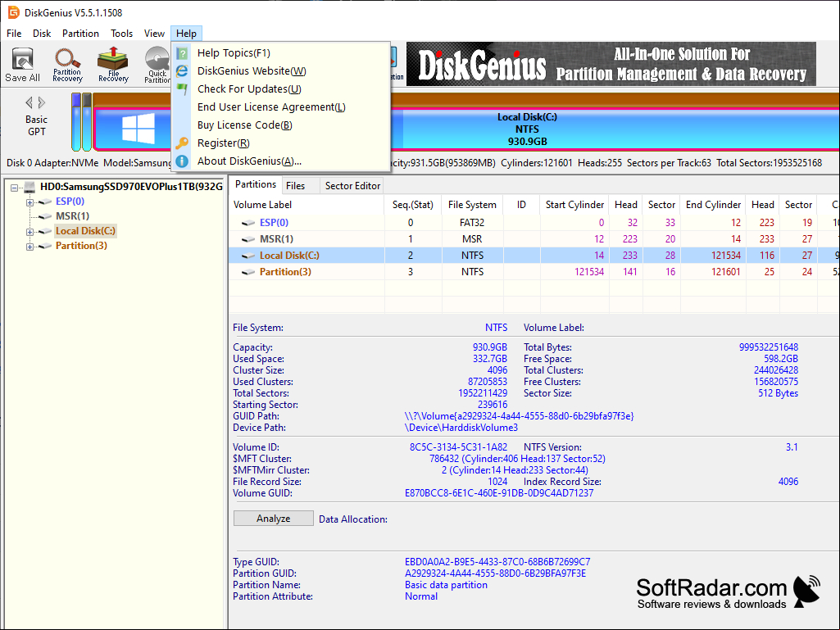Open the File Recovery tool
The width and height of the screenshot is (840, 630).
(113, 64)
